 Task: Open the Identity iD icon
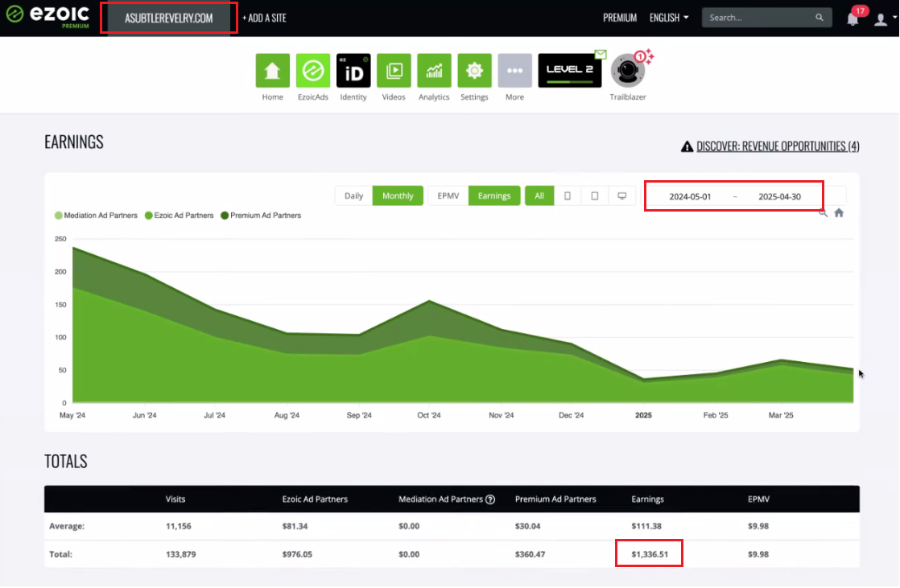353,71
